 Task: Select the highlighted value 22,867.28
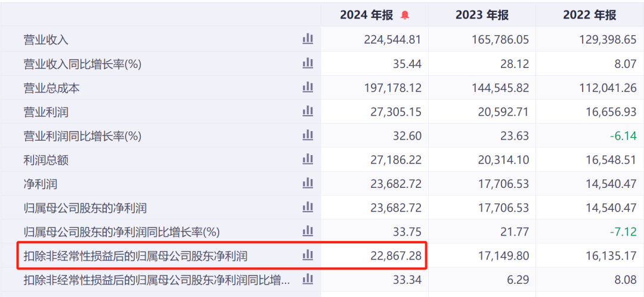(x=395, y=256)
